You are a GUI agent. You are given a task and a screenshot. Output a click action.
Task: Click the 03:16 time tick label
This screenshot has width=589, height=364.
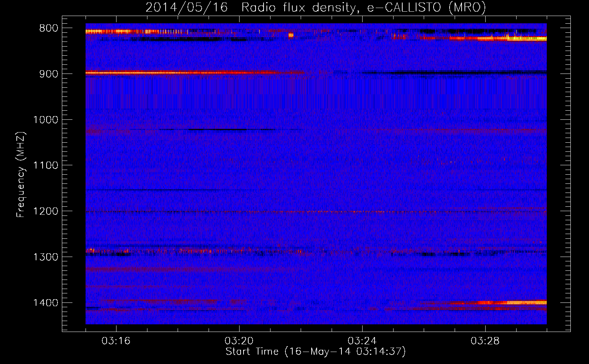point(116,341)
